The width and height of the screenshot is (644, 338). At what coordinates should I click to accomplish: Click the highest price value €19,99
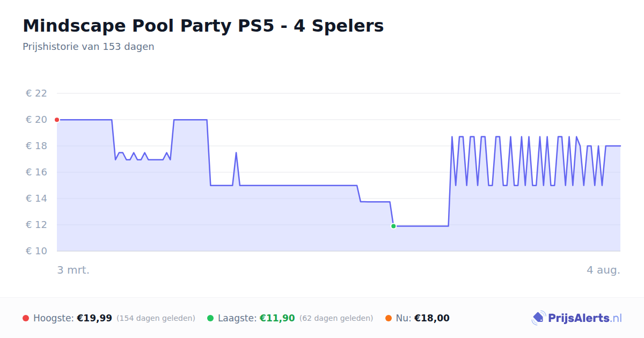click(x=94, y=318)
